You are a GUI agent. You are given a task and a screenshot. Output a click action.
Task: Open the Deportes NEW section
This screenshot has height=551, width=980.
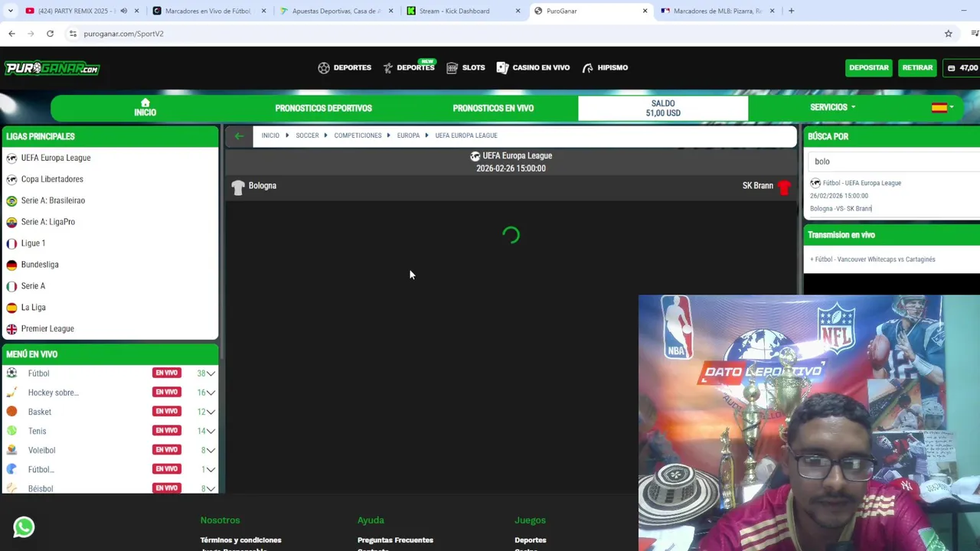coord(409,67)
